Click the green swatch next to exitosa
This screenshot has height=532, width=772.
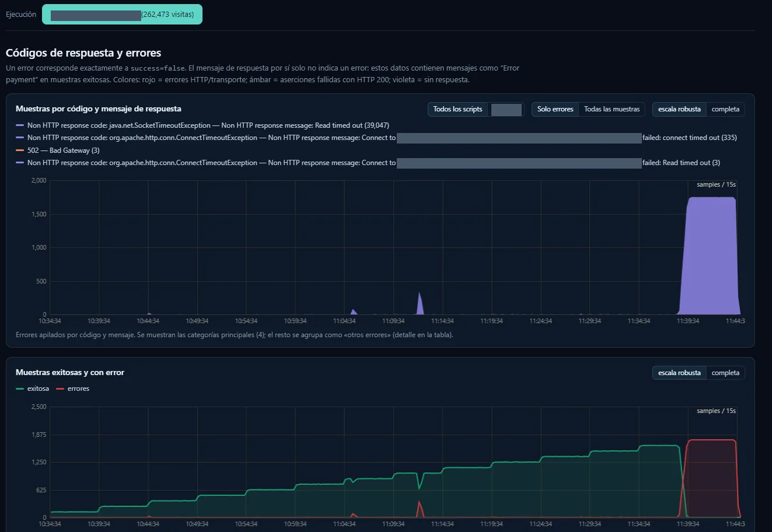(x=20, y=388)
